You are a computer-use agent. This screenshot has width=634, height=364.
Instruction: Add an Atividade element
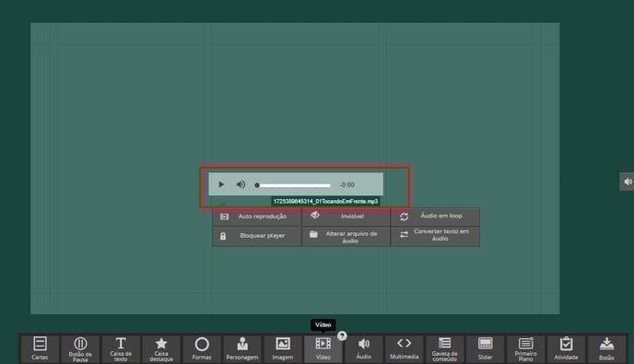(566, 348)
